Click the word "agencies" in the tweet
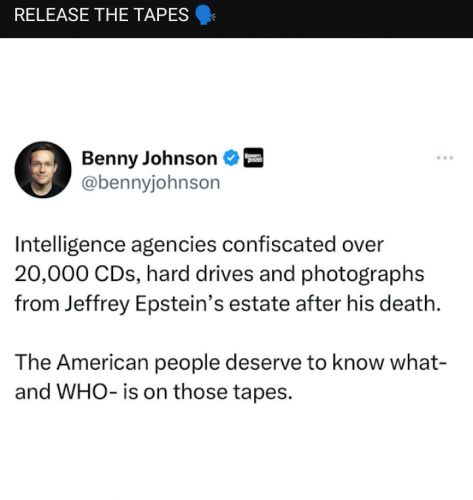This screenshot has height=500, width=473. (x=174, y=246)
